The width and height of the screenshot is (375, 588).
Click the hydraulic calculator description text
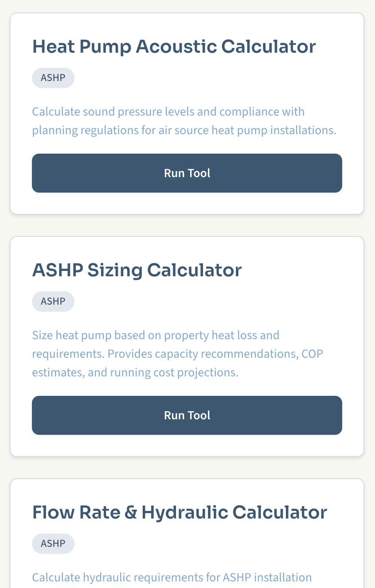coord(172,577)
